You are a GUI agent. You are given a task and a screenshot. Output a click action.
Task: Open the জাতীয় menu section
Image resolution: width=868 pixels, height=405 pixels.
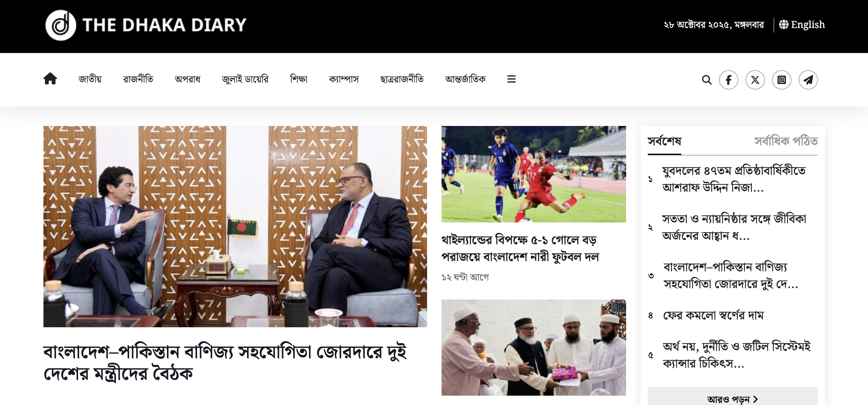pyautogui.click(x=90, y=79)
